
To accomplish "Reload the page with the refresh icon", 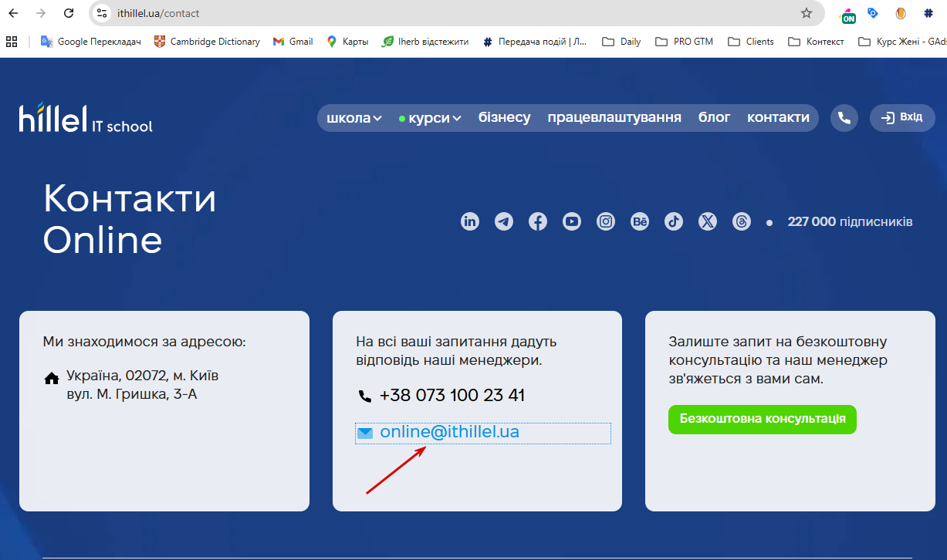I will pos(69,13).
